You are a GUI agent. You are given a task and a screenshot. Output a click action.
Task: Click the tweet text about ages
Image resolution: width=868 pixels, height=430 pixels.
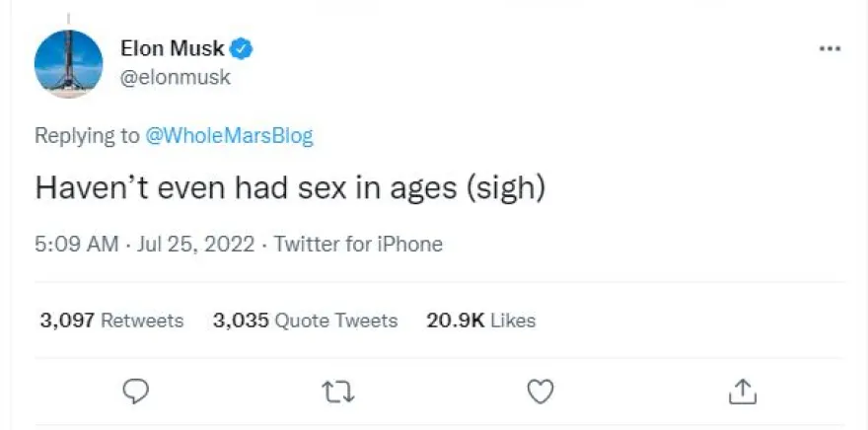point(290,187)
